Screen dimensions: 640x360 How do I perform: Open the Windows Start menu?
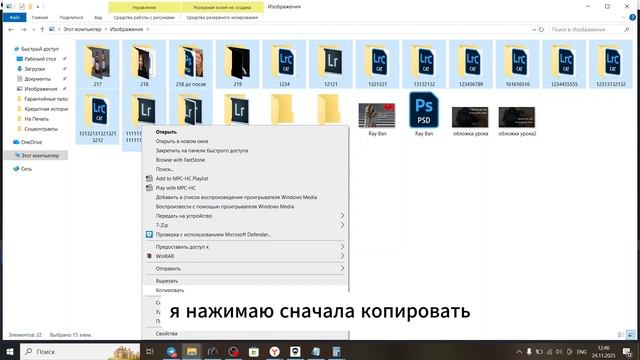[10, 351]
